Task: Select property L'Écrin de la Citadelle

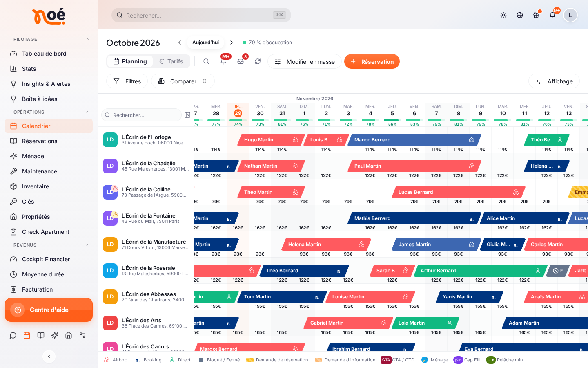Action: (x=146, y=166)
